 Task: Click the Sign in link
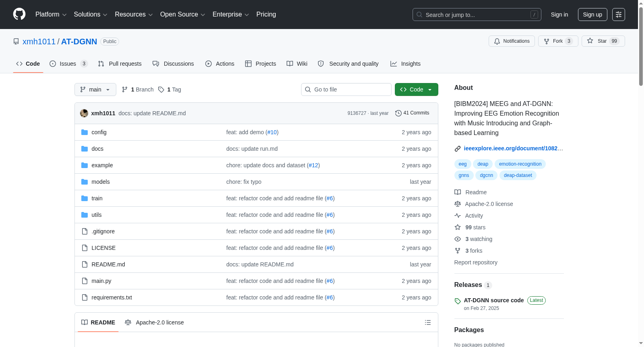coord(559,15)
